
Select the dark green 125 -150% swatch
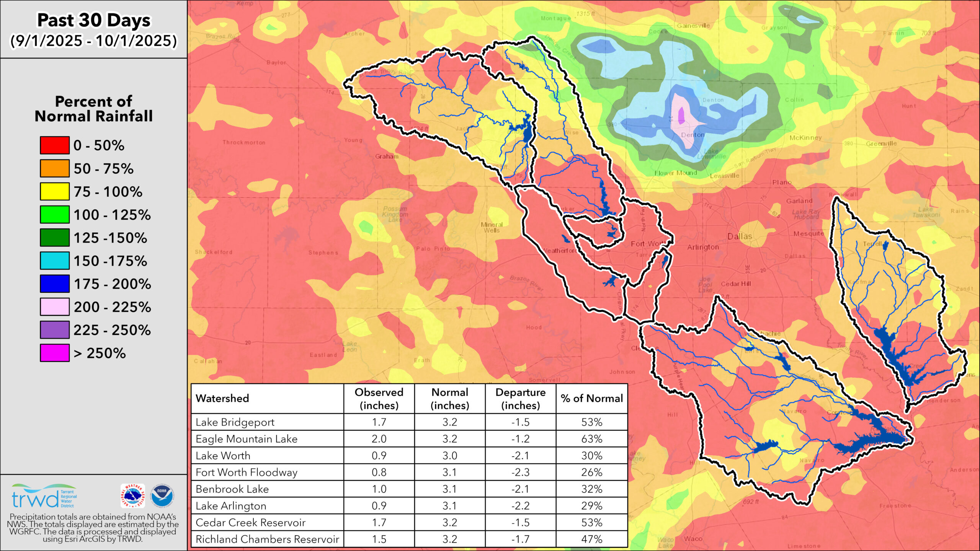55,238
